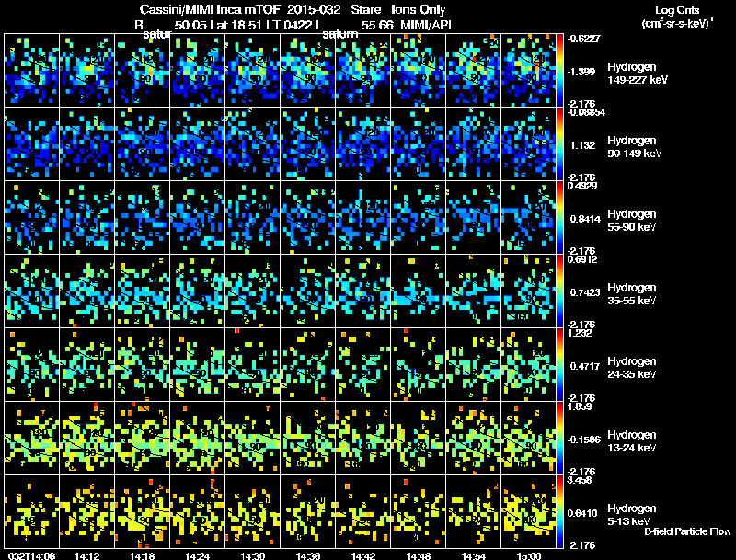Screen dimensions: 736x560
Task: Click the '14:48' time axis label
Action: 419,555
